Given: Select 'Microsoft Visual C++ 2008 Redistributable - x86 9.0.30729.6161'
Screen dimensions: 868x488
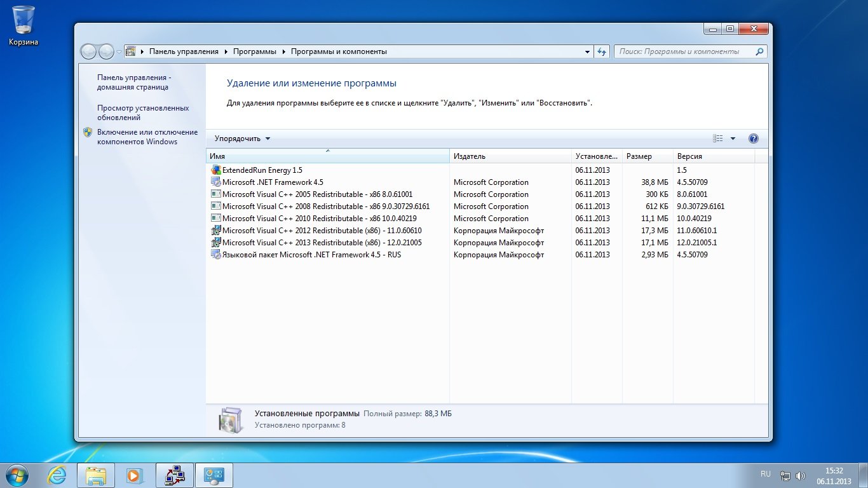Looking at the screenshot, I should coord(326,207).
